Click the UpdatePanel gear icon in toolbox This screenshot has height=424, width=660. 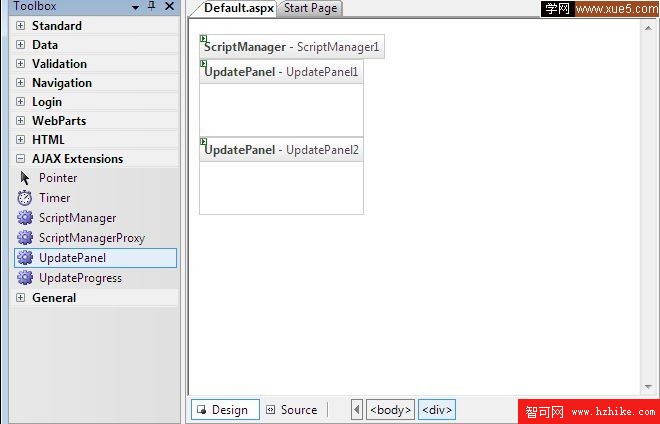tap(25, 258)
